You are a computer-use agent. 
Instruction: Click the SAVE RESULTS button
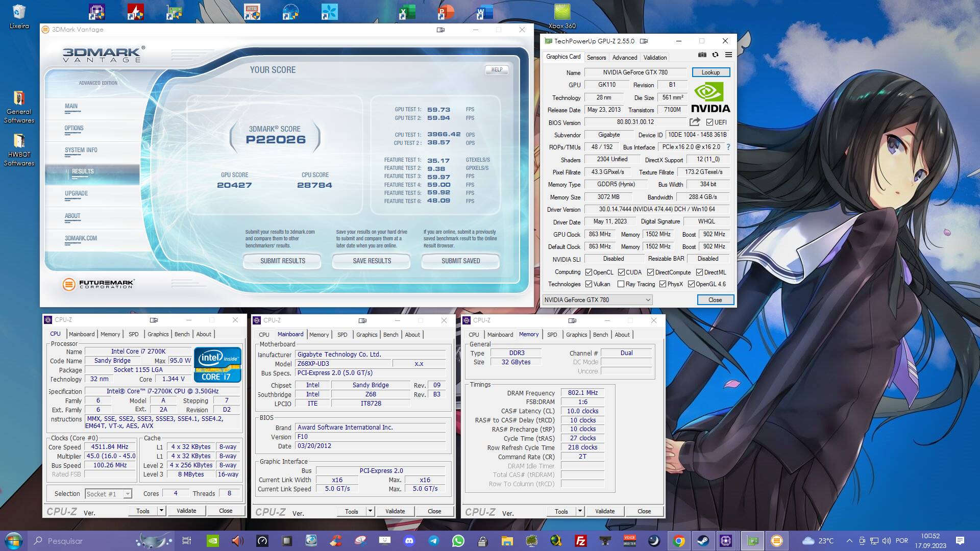pos(372,261)
